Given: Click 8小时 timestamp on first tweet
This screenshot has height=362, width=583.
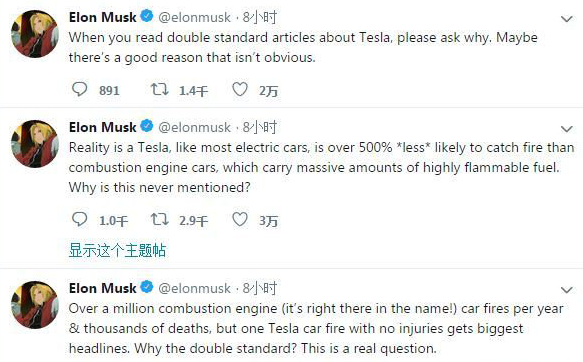Looking at the screenshot, I should coord(260,17).
